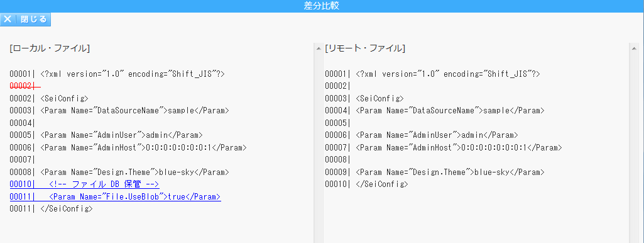Click opening <SeiConfig> line in remote file

[364, 98]
